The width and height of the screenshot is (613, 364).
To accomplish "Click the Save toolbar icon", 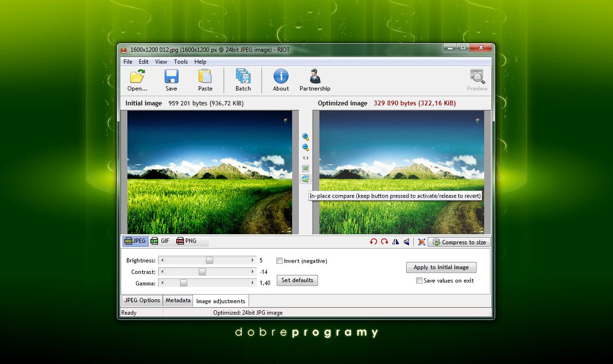I will [171, 80].
